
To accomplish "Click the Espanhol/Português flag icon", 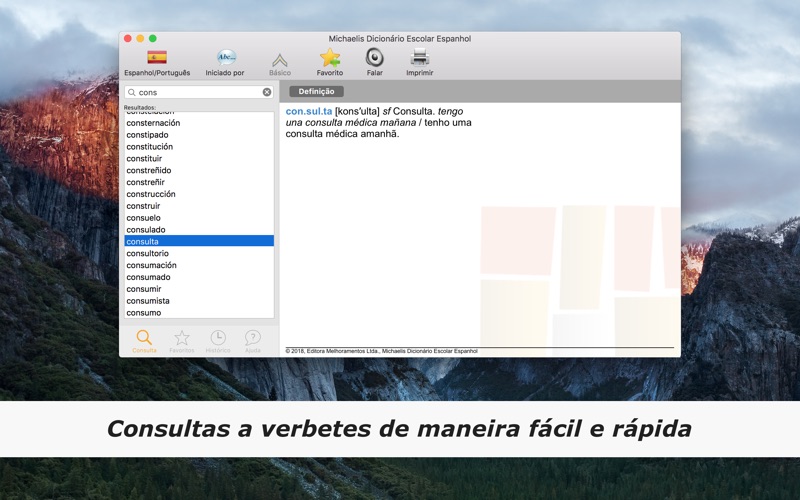I will coord(157,57).
